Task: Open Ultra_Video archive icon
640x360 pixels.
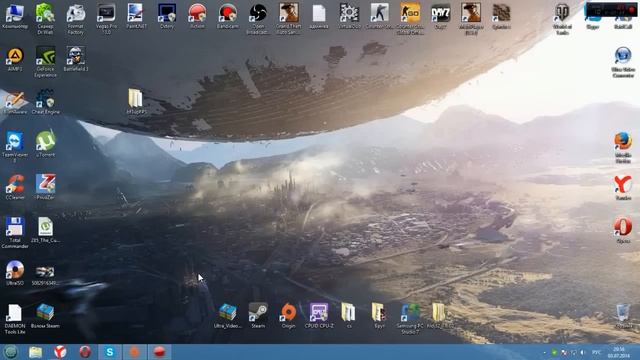Action: 227,316
